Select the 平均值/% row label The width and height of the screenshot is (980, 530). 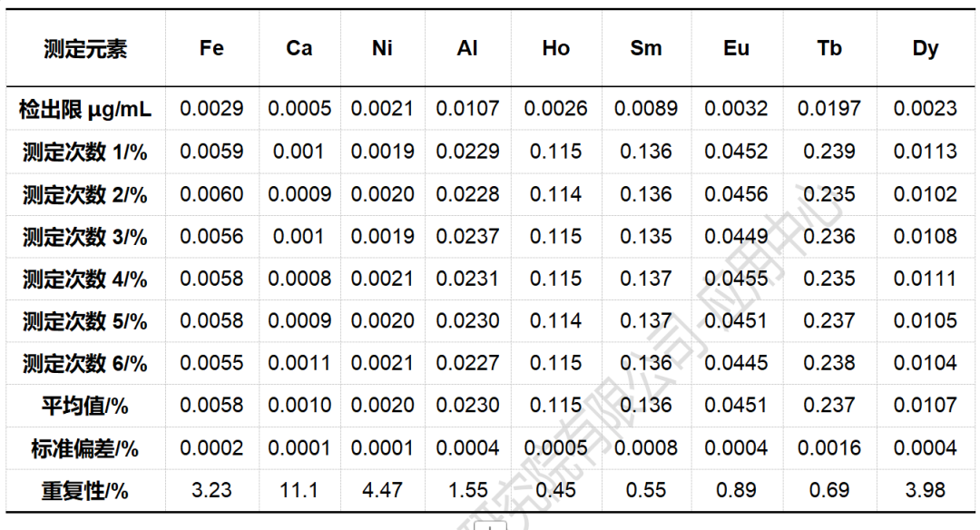click(85, 406)
